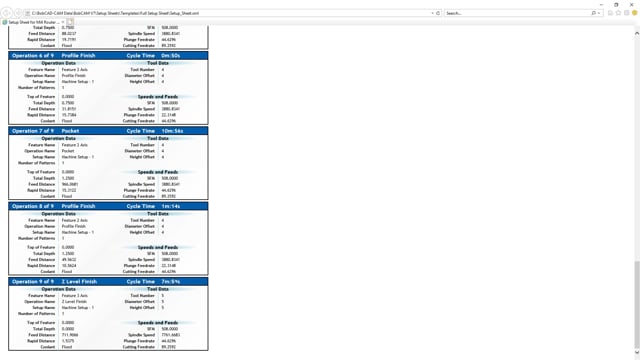Screen dimensions: 640x360
Task: Click the scrollbar down arrow
Action: 637,352
